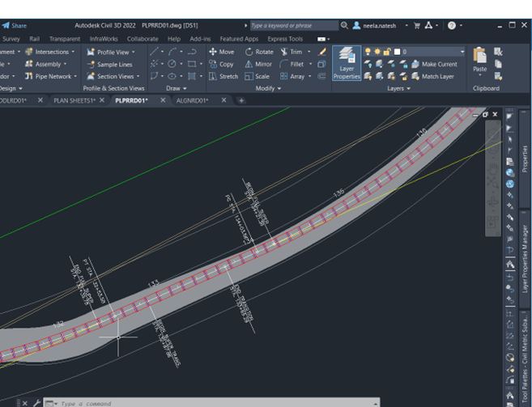Open the Sample Lines tool
The width and height of the screenshot is (532, 407).
point(109,65)
